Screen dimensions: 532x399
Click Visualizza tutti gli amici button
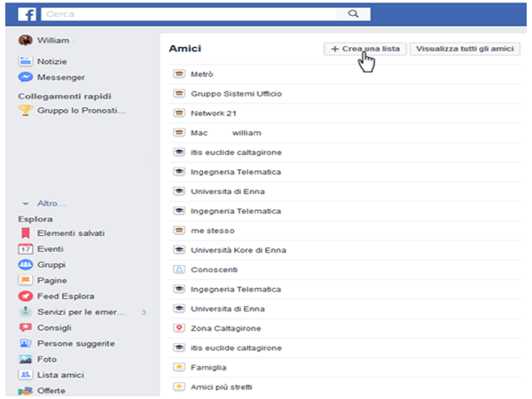click(x=465, y=49)
